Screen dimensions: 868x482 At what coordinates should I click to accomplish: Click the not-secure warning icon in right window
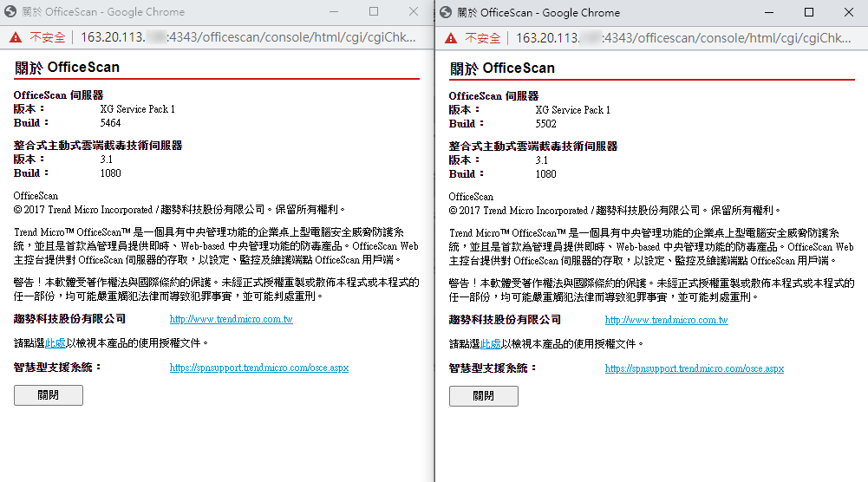point(451,38)
